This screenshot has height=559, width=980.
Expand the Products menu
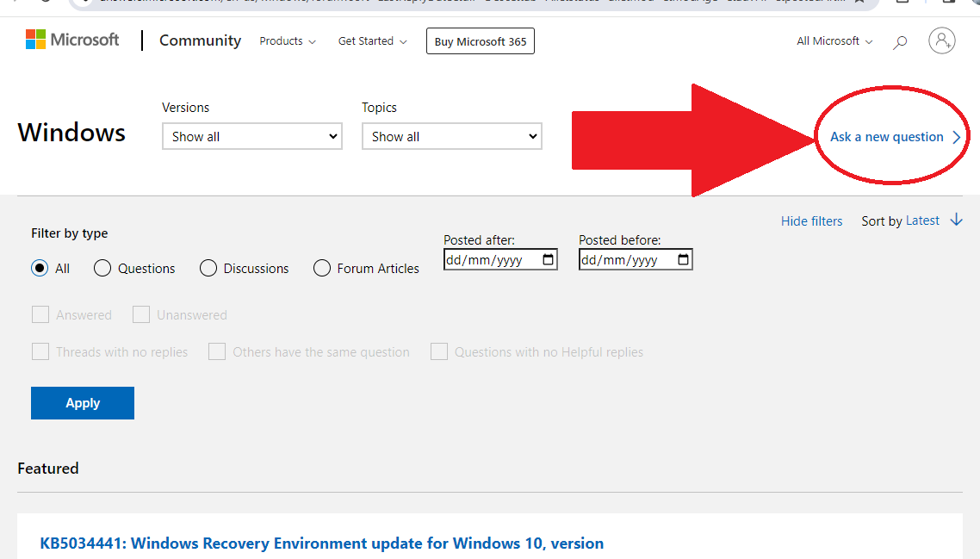coord(288,41)
